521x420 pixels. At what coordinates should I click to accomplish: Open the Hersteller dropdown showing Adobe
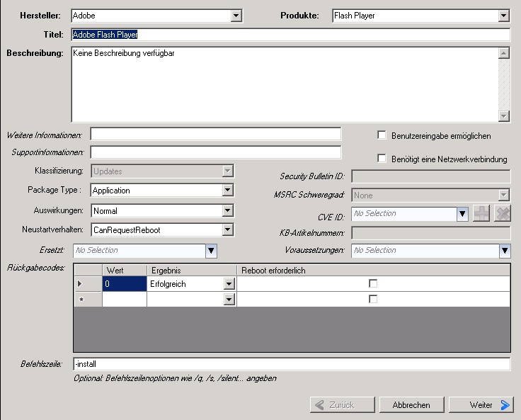pos(236,16)
